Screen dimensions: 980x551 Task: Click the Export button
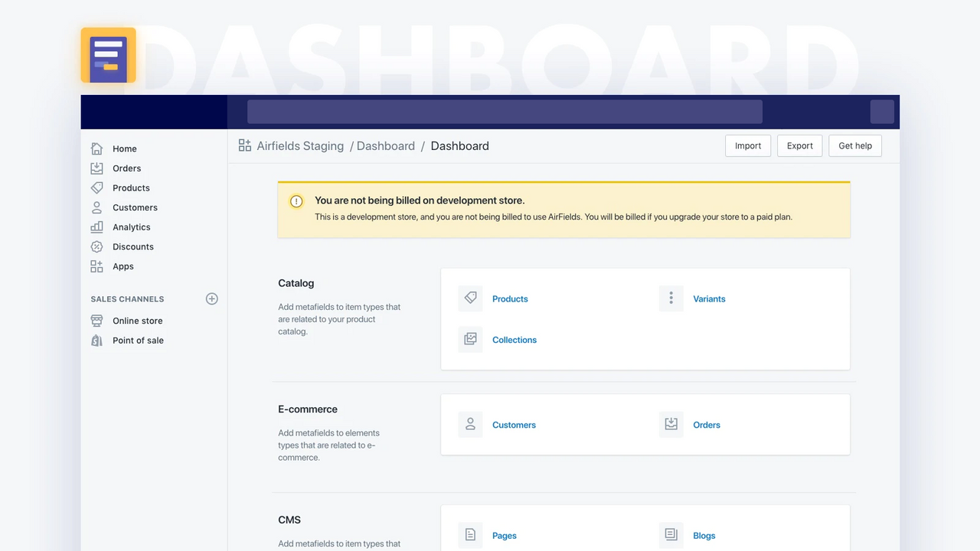click(799, 145)
